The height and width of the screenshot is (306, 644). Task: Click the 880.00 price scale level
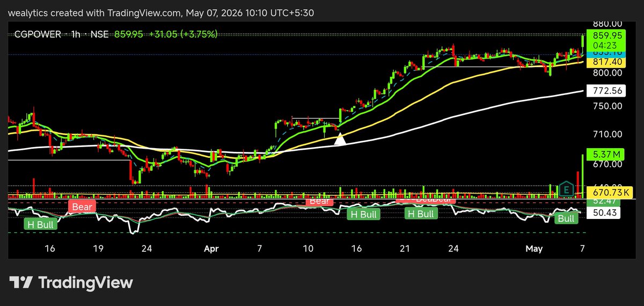click(x=608, y=24)
